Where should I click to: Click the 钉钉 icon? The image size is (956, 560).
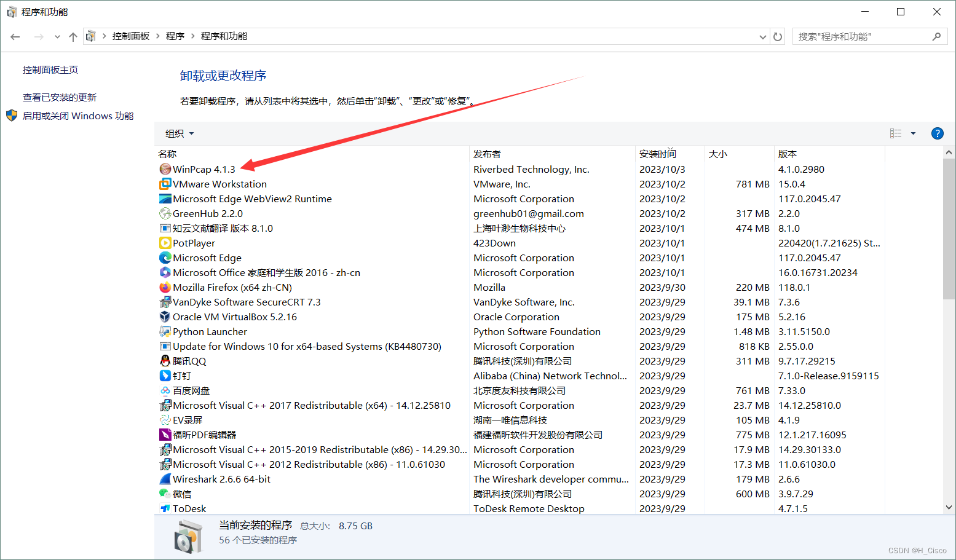point(165,376)
